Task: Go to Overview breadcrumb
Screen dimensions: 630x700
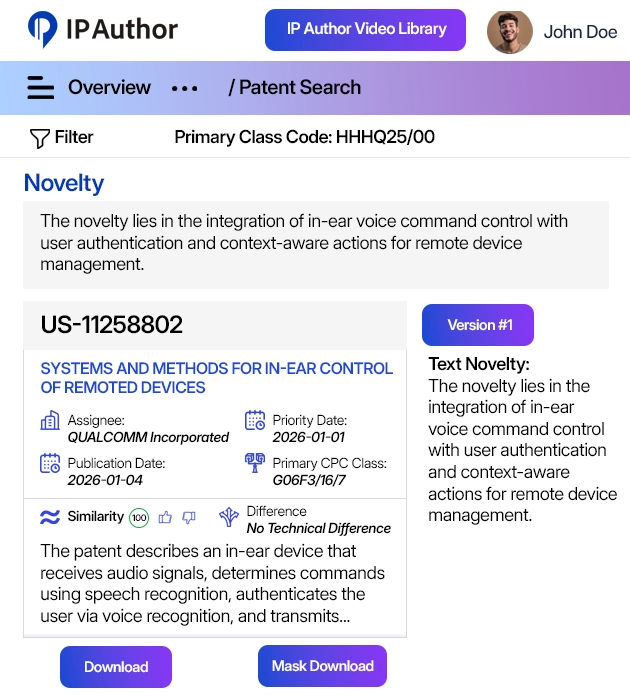Action: (x=108, y=88)
